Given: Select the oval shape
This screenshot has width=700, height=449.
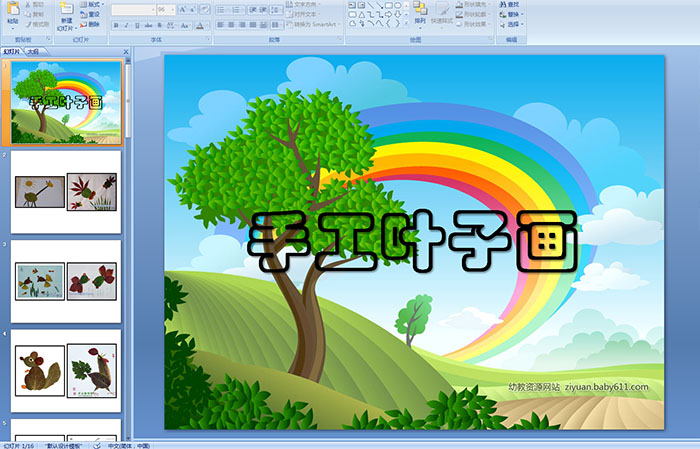Looking at the screenshot, I should 397,5.
